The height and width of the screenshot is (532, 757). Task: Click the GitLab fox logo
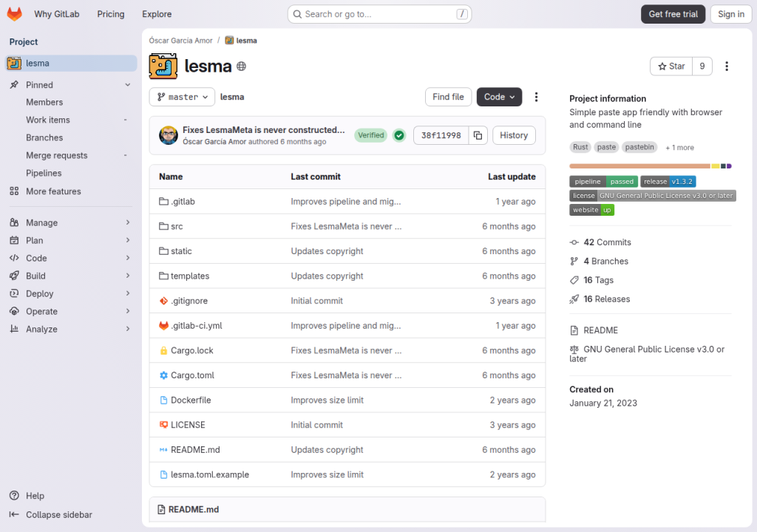[x=15, y=14]
